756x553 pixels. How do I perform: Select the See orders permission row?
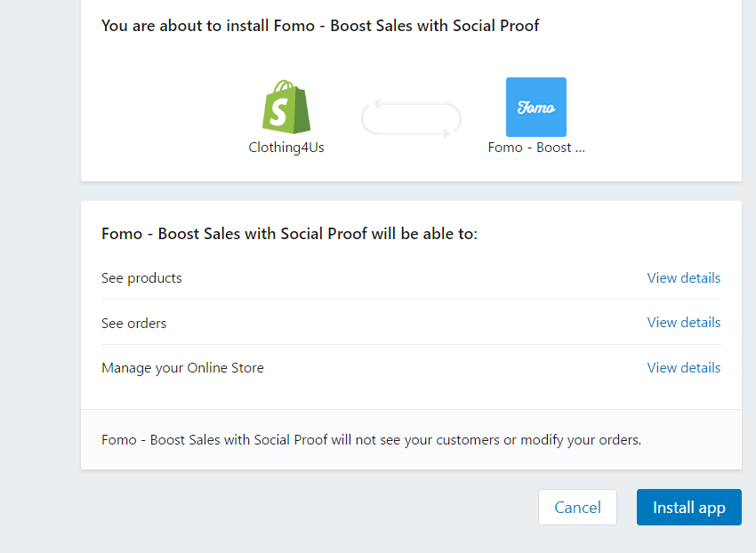click(x=411, y=323)
